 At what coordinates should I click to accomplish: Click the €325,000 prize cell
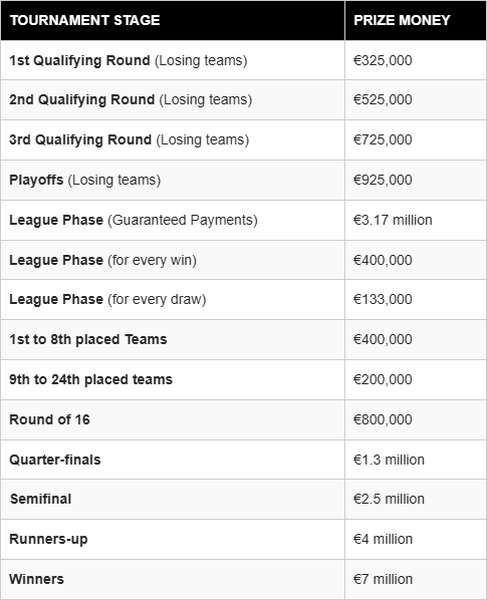click(x=383, y=60)
